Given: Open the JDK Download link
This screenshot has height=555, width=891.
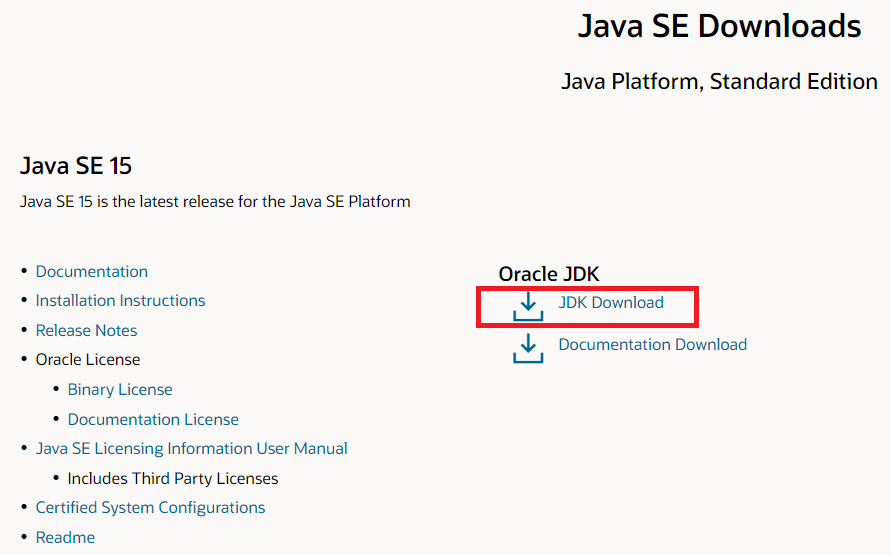Looking at the screenshot, I should pyautogui.click(x=611, y=302).
